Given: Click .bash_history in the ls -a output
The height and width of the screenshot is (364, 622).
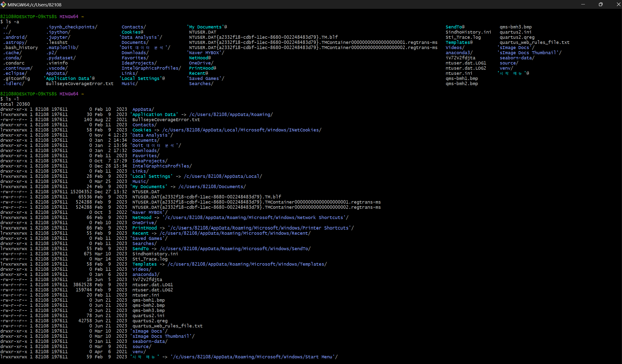Looking at the screenshot, I should click(20, 48).
